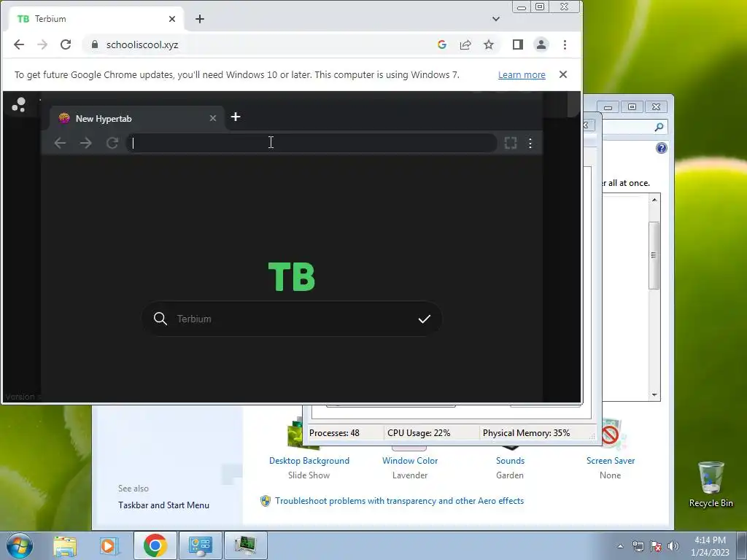Open Taskbar and Start Menu link

163,505
